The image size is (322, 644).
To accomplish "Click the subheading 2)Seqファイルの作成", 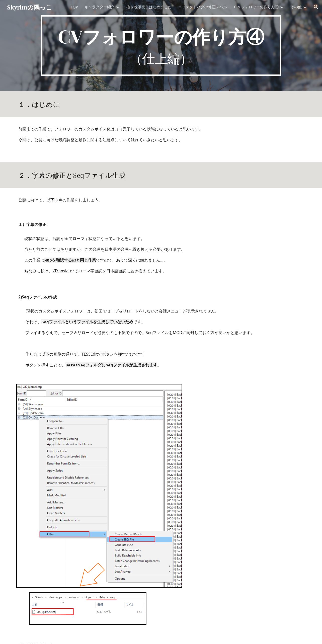I will (x=38, y=297).
